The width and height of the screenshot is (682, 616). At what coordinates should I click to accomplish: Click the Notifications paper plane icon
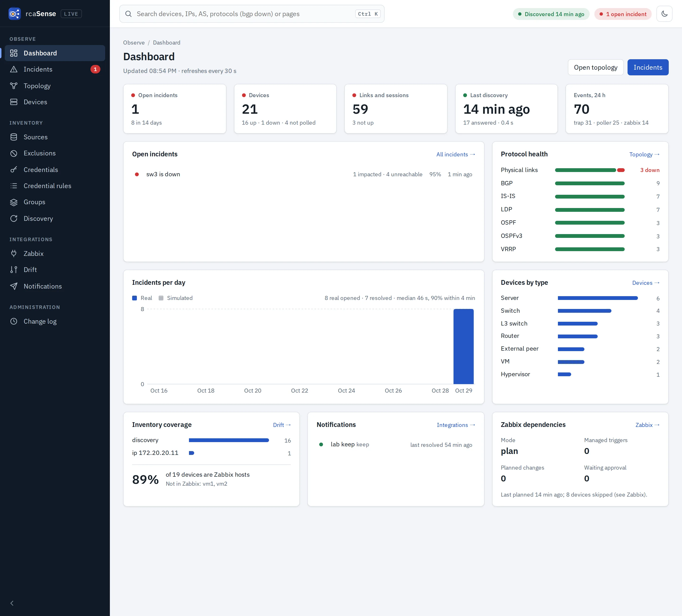click(x=13, y=286)
